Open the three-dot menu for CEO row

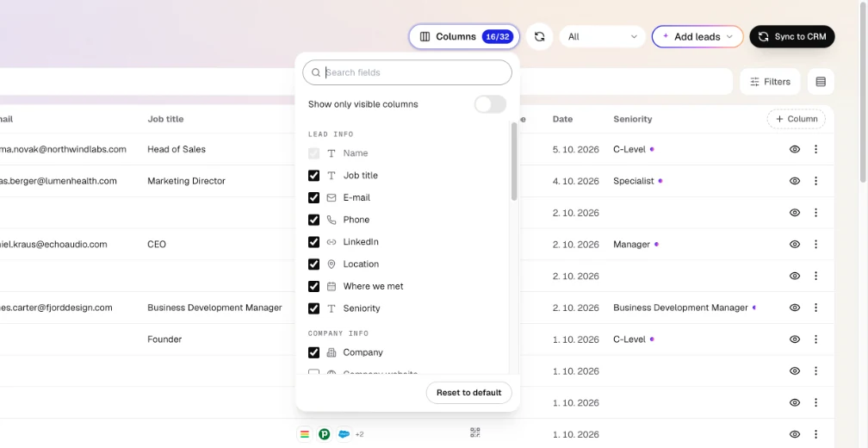pyautogui.click(x=815, y=244)
